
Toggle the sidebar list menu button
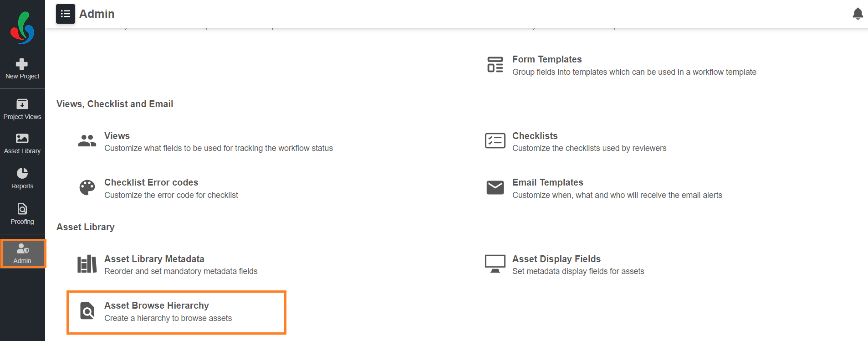tap(66, 14)
